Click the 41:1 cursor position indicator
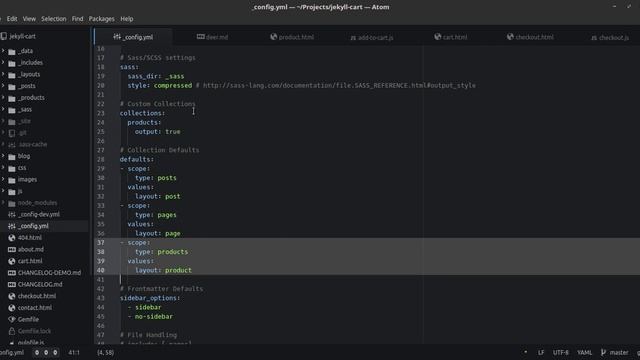 pyautogui.click(x=74, y=352)
